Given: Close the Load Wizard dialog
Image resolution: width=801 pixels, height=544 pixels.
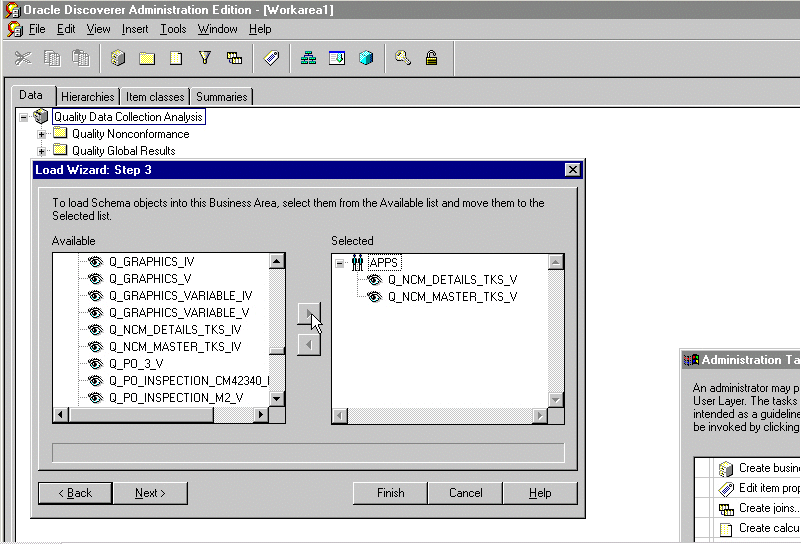Looking at the screenshot, I should click(573, 170).
